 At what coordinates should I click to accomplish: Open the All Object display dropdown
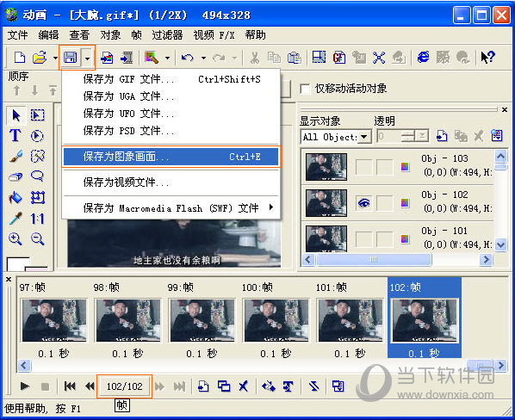363,137
